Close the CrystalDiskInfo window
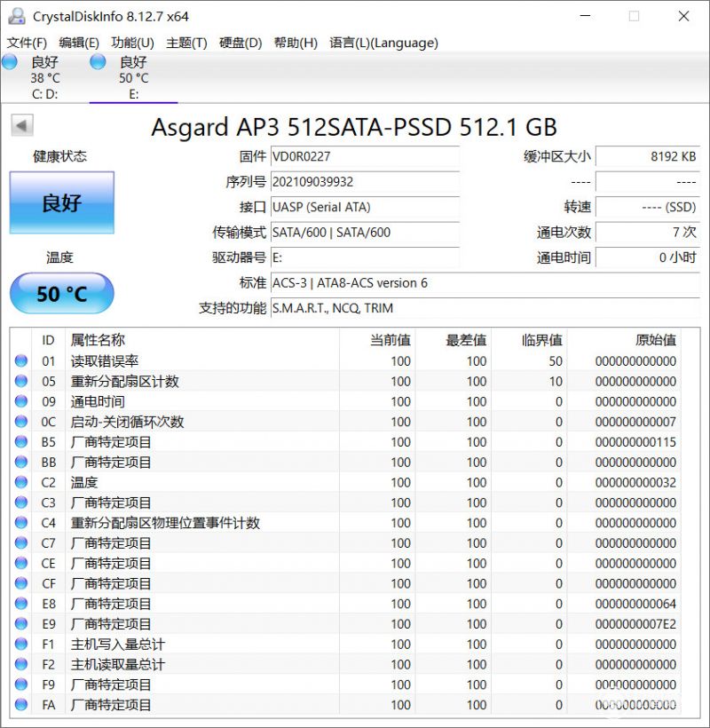Image resolution: width=710 pixels, height=728 pixels. pos(683,16)
